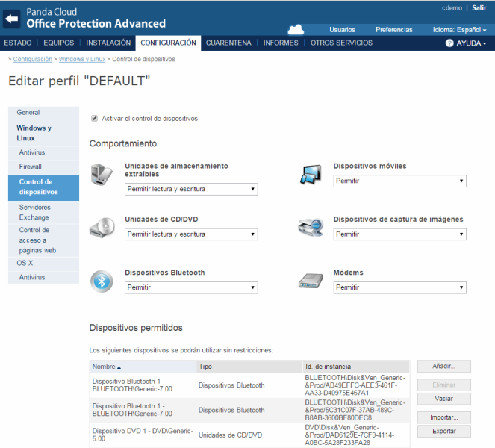Select Windows y Linux in the sidebar
The height and width of the screenshot is (448, 495).
coord(43,134)
